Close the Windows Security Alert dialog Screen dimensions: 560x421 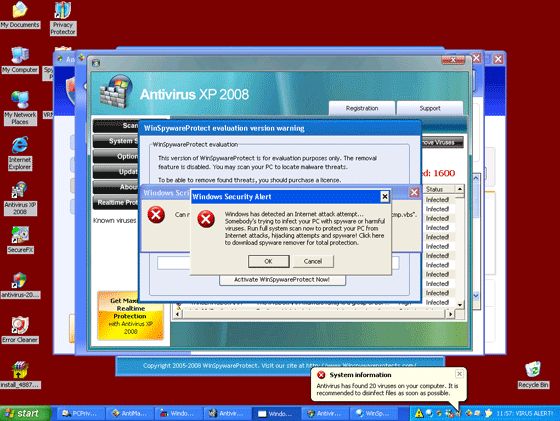385,196
